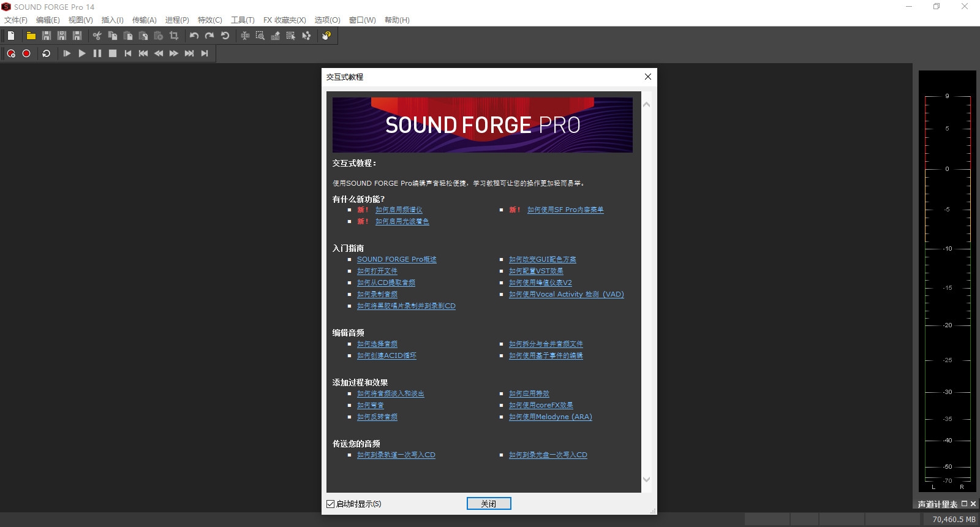Open the 如何从CD提取音频 link
This screenshot has height=527, width=980.
pyautogui.click(x=386, y=282)
